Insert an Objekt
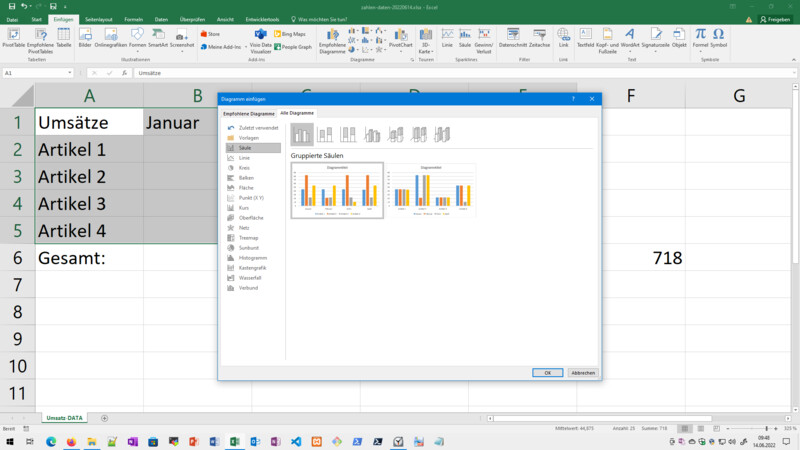 (679, 38)
